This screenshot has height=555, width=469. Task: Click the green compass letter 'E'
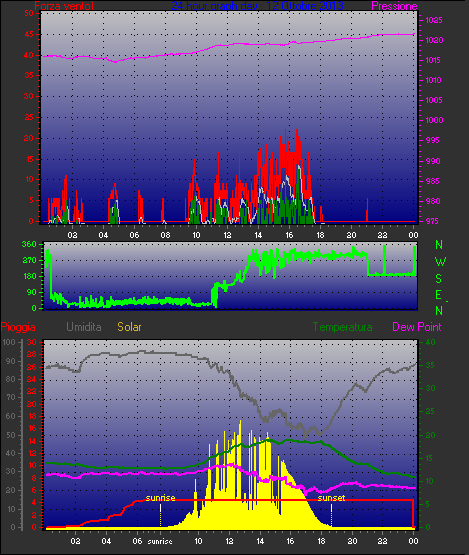coord(439,295)
